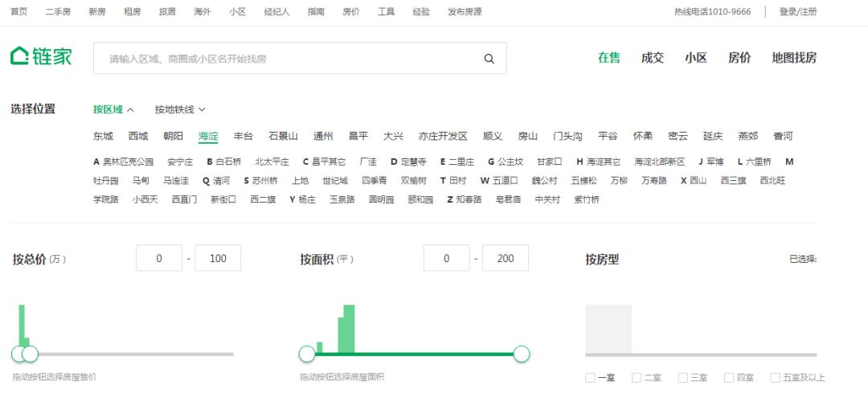This screenshot has height=410, width=868.
Task: Choose the 海淀北部新区 area
Action: tap(660, 162)
